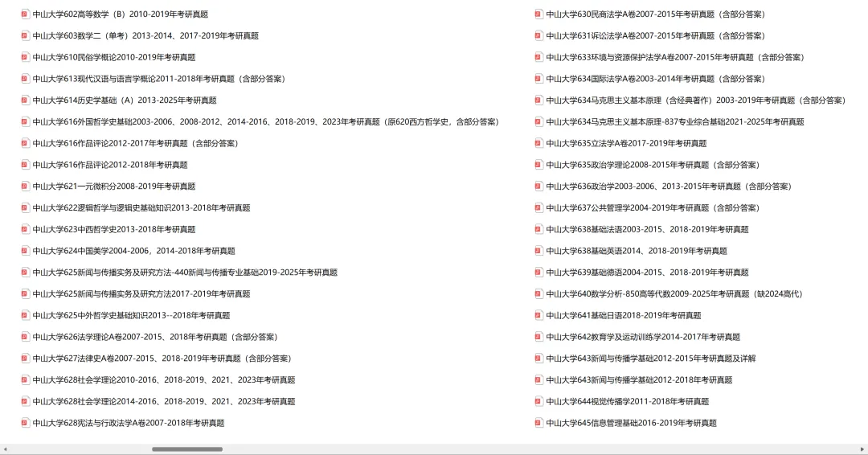Select file name 中山大学645信息管理基础2016-2019年考研真题

coord(632,423)
